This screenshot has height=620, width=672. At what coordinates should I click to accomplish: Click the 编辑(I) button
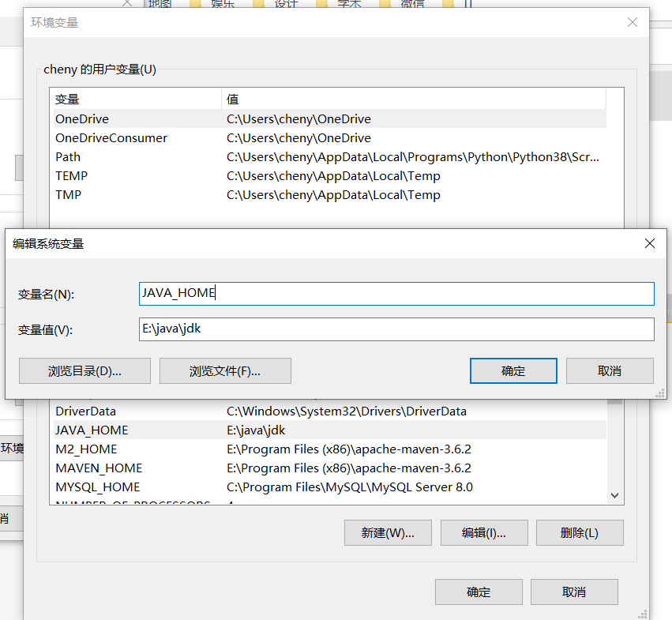click(x=484, y=532)
